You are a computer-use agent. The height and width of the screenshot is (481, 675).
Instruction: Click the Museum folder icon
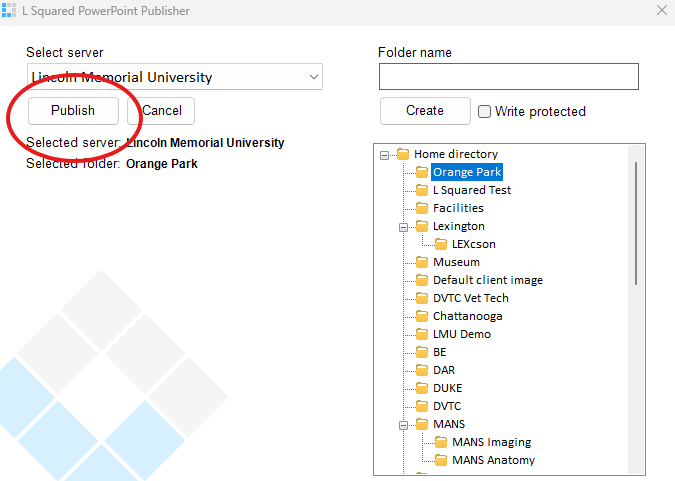(x=422, y=262)
